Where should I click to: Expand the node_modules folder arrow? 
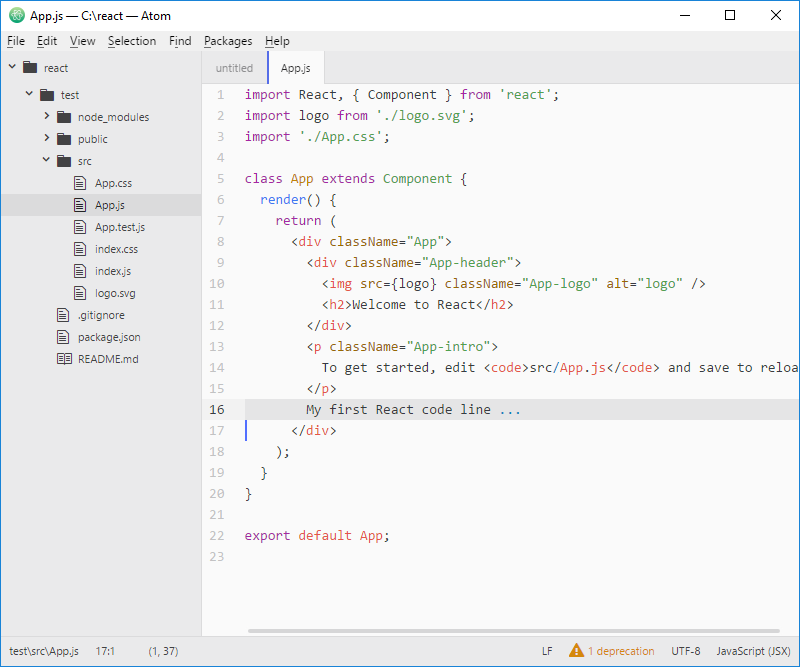pos(47,117)
